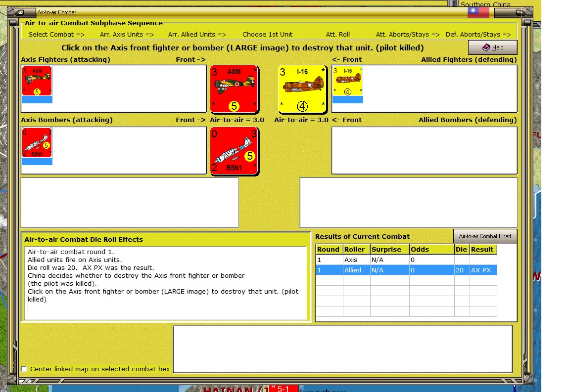Screen dimensions: 570x392
Task: Destroy the large A5M front fighter unit
Action: (x=235, y=89)
